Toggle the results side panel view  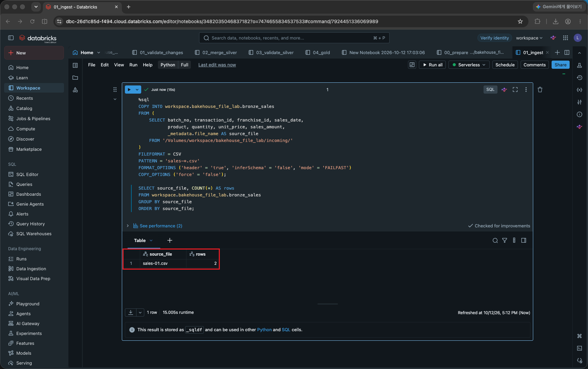coord(524,240)
